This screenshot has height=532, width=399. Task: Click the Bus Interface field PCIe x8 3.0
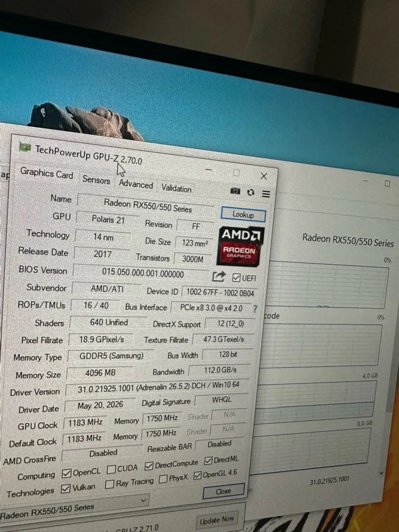click(211, 308)
